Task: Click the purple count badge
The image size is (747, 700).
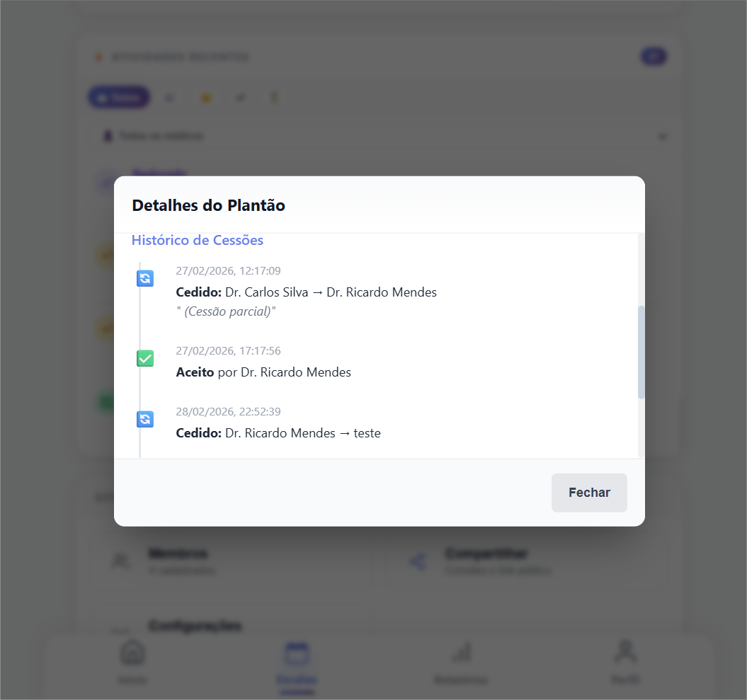Action: [654, 57]
